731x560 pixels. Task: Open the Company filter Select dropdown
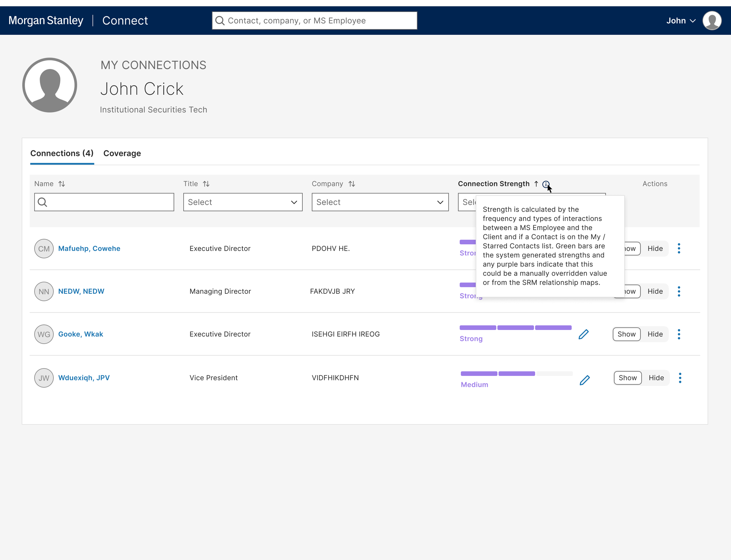(x=380, y=202)
